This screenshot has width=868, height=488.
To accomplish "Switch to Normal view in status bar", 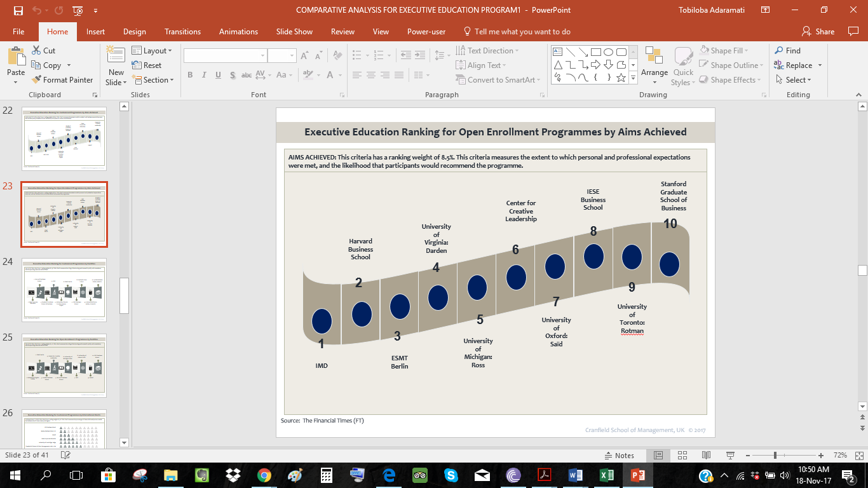I will [x=658, y=455].
